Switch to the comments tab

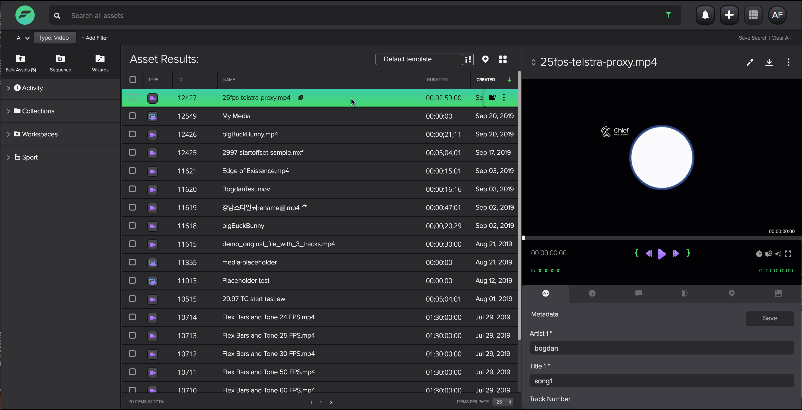point(638,293)
